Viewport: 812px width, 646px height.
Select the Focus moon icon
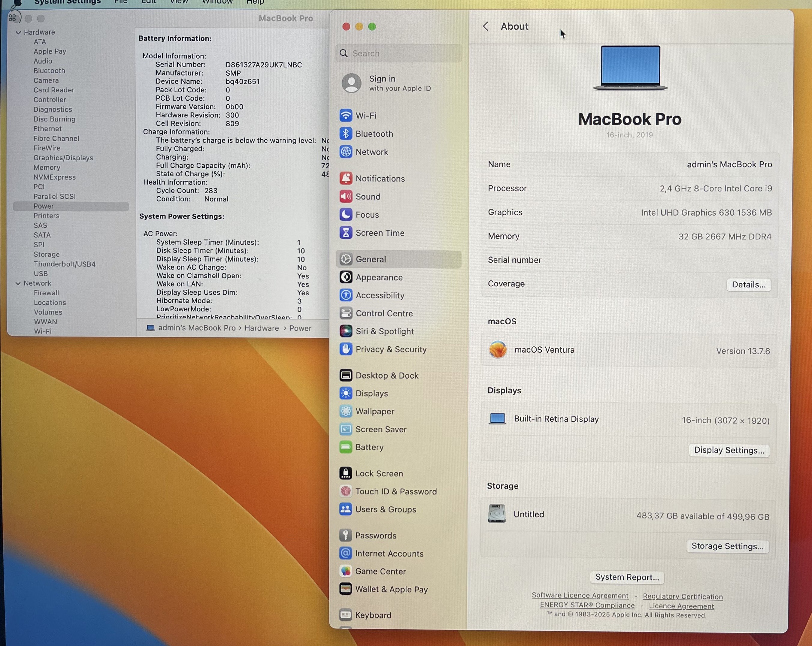346,215
